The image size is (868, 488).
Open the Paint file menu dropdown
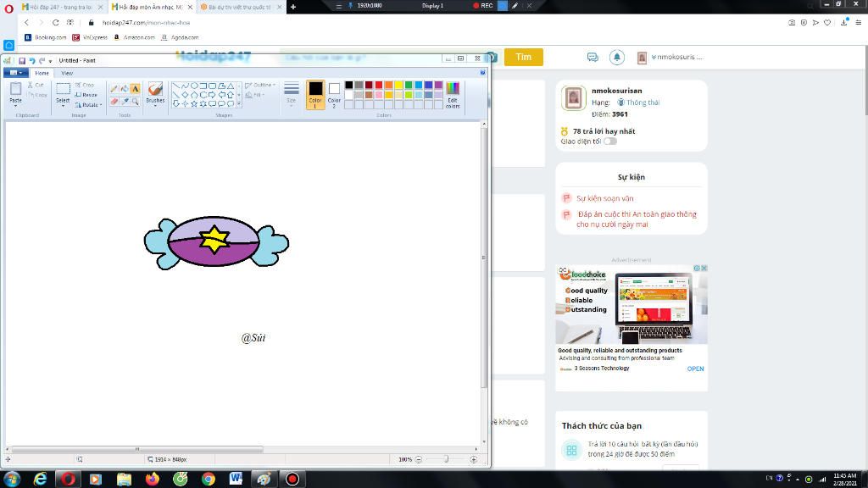15,73
